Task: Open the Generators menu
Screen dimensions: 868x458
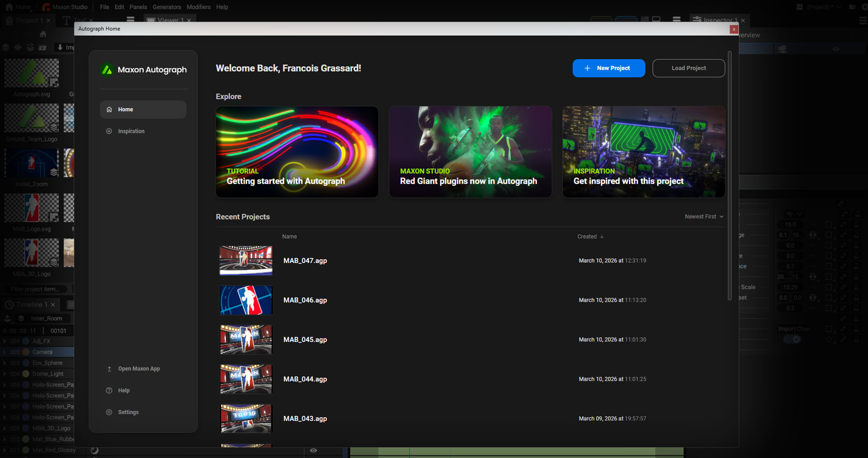Action: click(x=167, y=7)
